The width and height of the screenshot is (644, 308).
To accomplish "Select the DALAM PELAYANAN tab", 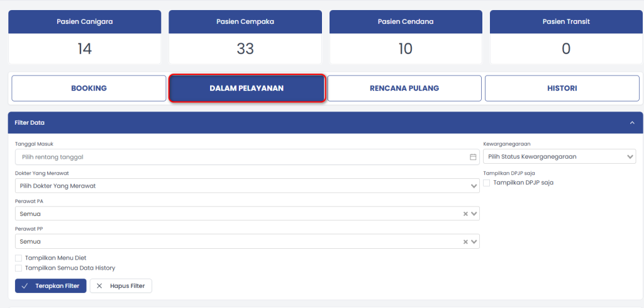I will [x=247, y=88].
